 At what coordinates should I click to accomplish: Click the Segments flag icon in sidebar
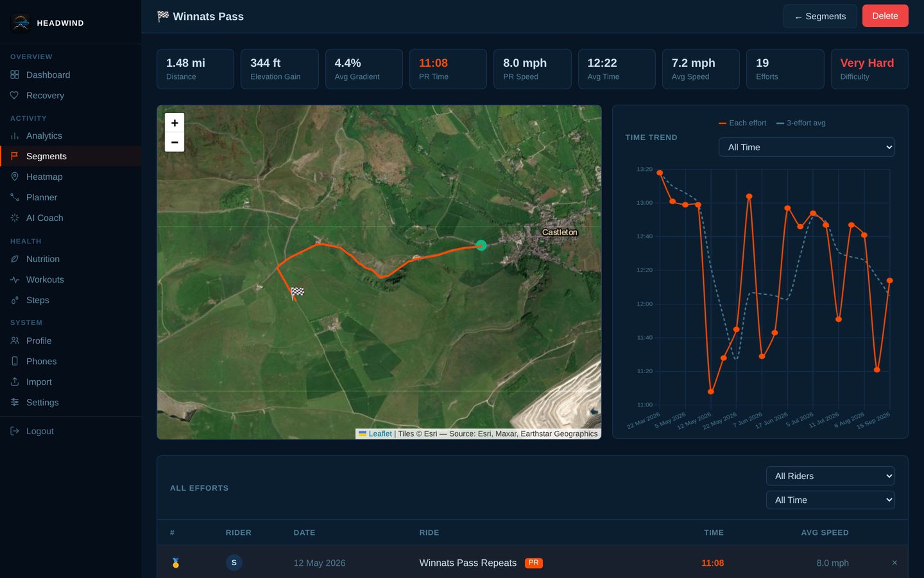[15, 157]
